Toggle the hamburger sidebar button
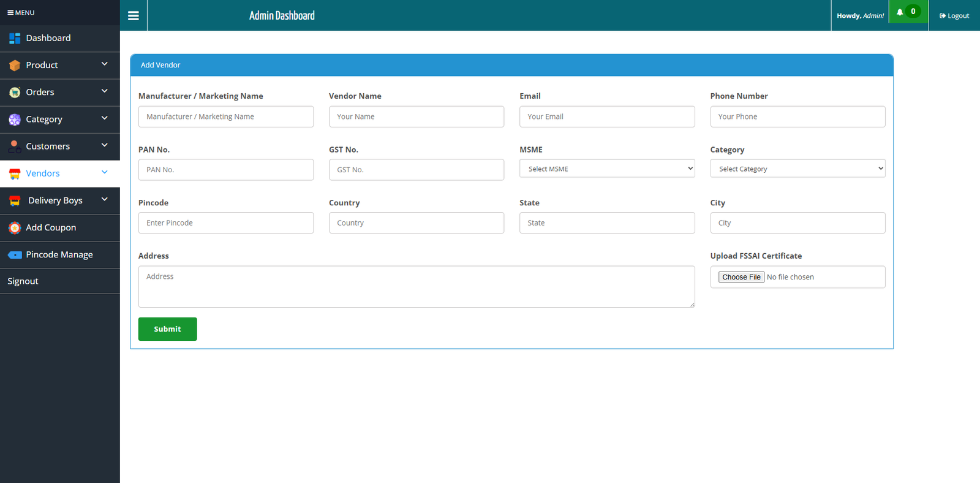Image resolution: width=980 pixels, height=483 pixels. (133, 16)
